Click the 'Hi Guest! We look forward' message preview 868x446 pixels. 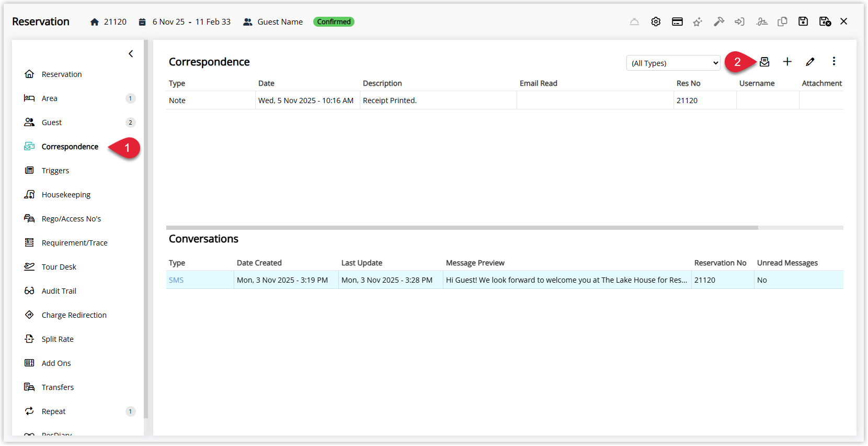pos(566,280)
